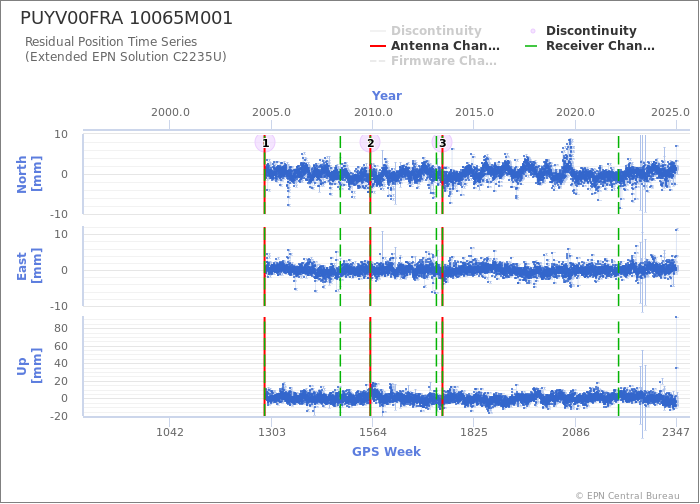Toggle the greyed-out line Discontinuity legend entry
Viewport: 700px width, 504px height.
pos(426,31)
